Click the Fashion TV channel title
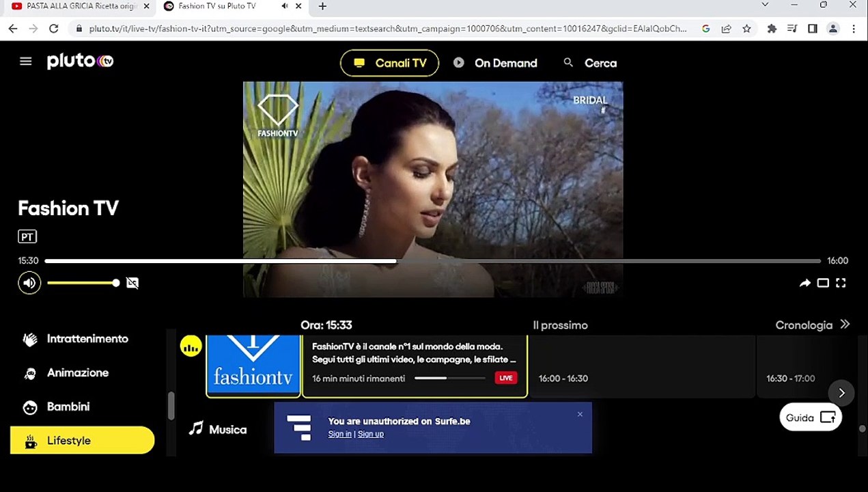Viewport: 868px width, 492px height. [x=68, y=208]
